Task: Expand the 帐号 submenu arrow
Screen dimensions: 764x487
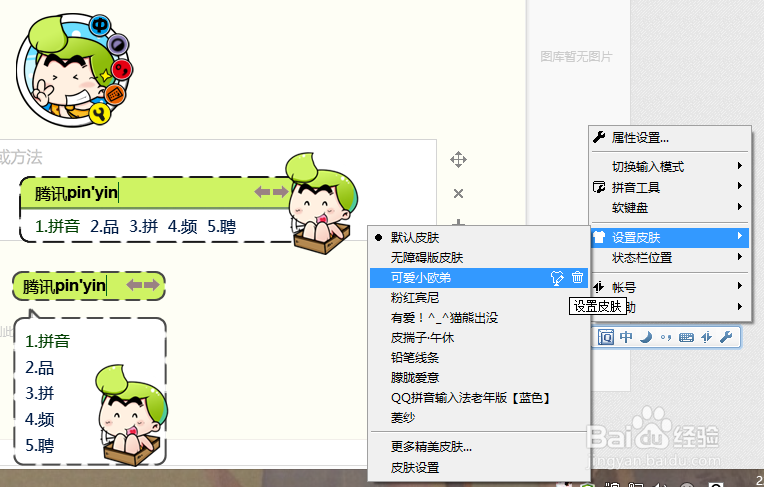Action: coord(740,286)
